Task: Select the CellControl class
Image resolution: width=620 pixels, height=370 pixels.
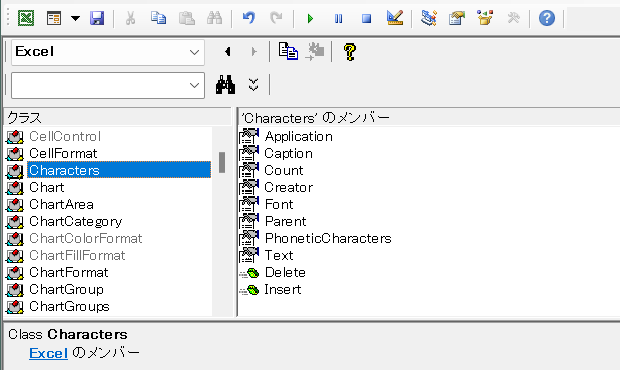Action: coord(65,136)
